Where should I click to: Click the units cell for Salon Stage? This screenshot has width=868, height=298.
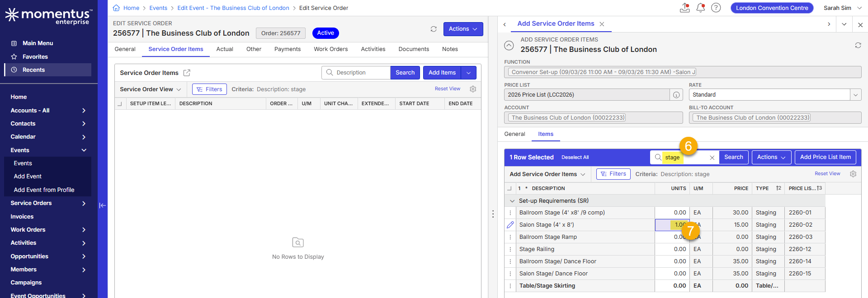tap(672, 225)
